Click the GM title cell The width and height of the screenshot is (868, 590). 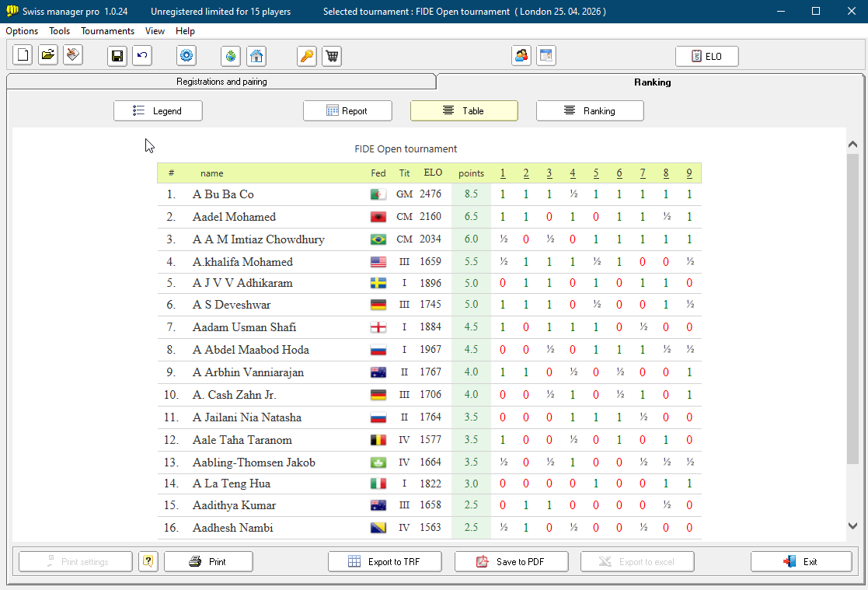[x=404, y=194]
